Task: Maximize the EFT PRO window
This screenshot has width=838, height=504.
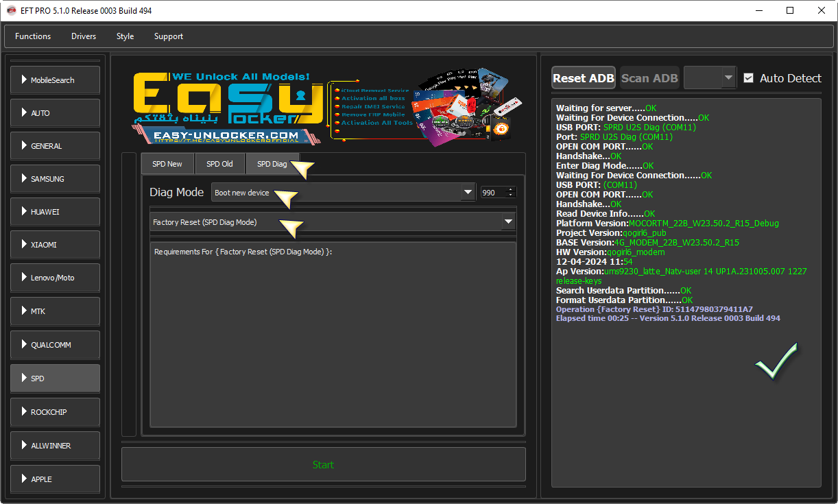Action: pos(790,10)
